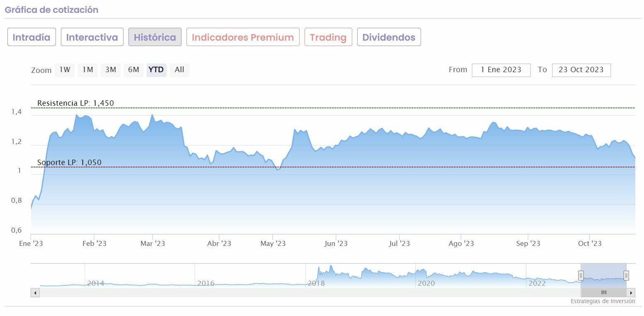
Task: Grab the left navigator range handle
Action: (581, 275)
